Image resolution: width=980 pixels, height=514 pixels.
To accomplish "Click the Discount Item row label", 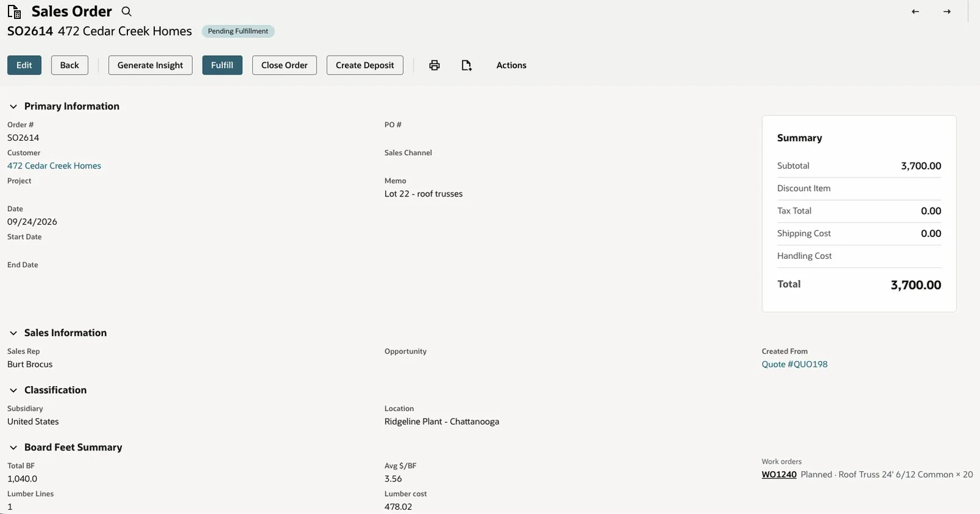I will click(804, 188).
